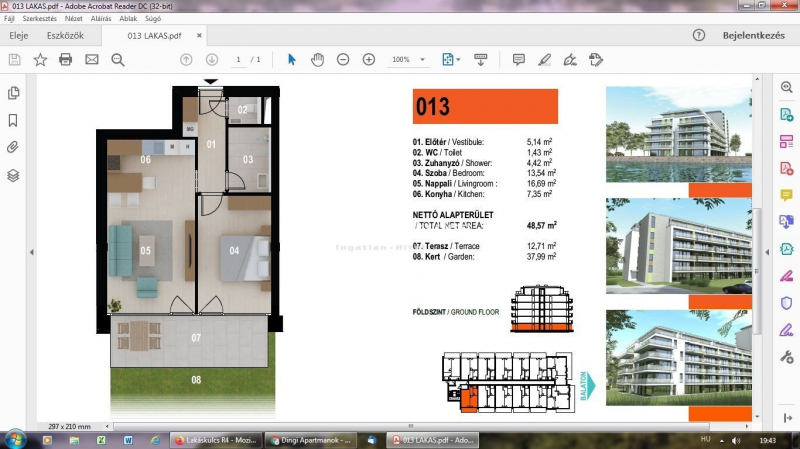Open the Szerkesztés menu
The image size is (800, 449).
(x=39, y=18)
